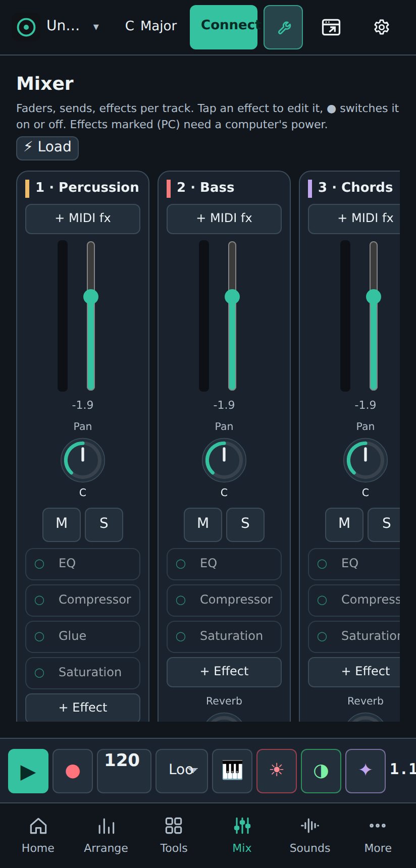Open the Sounds tab
Image resolution: width=416 pixels, height=868 pixels.
pyautogui.click(x=310, y=836)
